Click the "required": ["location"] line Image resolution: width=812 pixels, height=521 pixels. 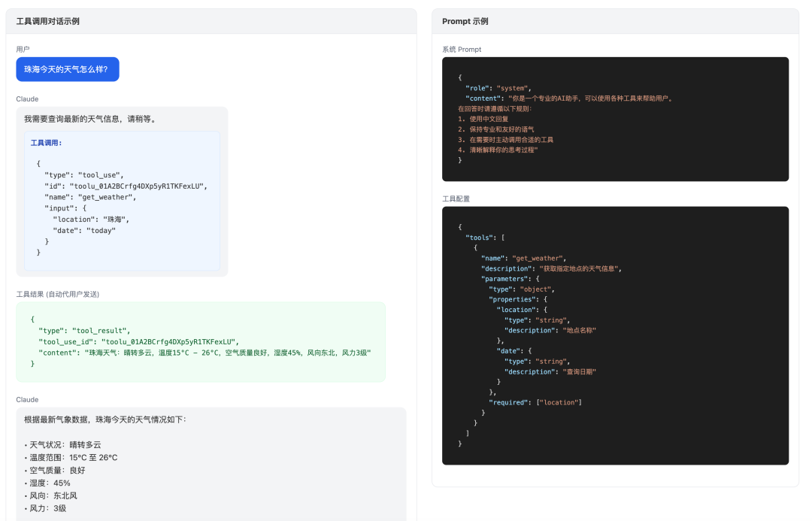click(535, 402)
